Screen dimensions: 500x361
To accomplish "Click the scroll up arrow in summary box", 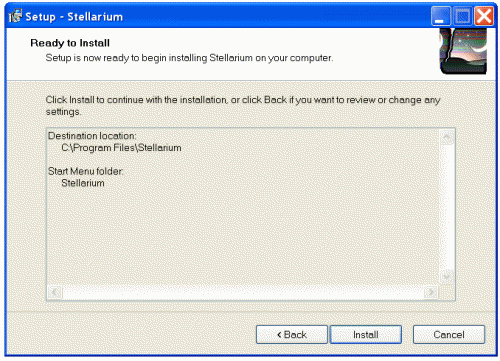I will point(447,137).
